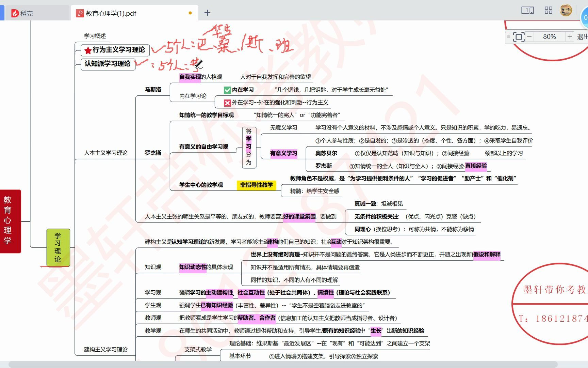Click the 学生观 node
Viewport: 588px width, 368px height.
tap(153, 305)
